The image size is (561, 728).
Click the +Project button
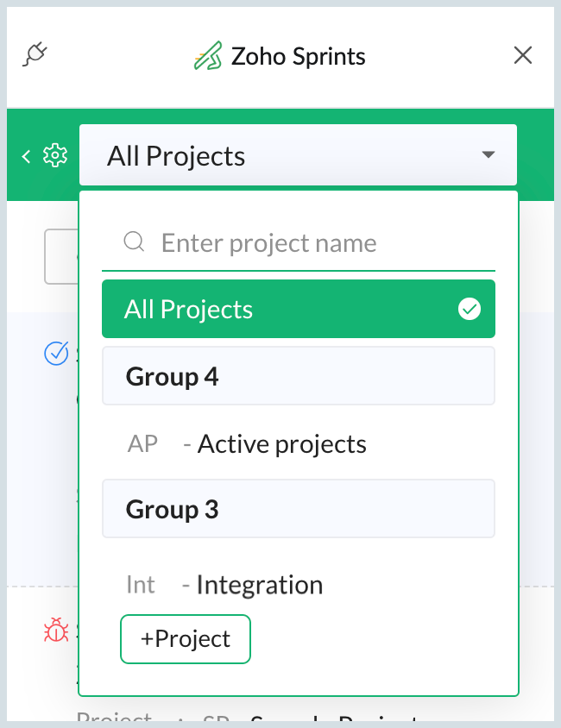(186, 639)
